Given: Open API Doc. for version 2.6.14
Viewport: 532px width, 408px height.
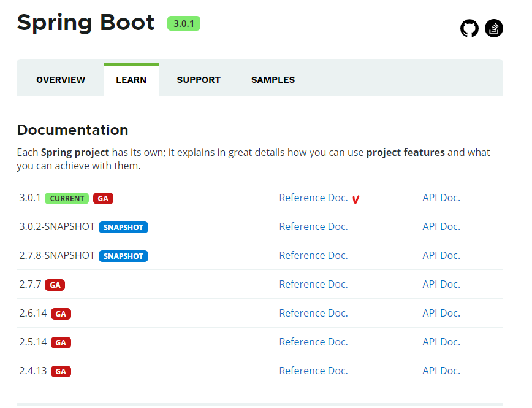Looking at the screenshot, I should coord(441,314).
